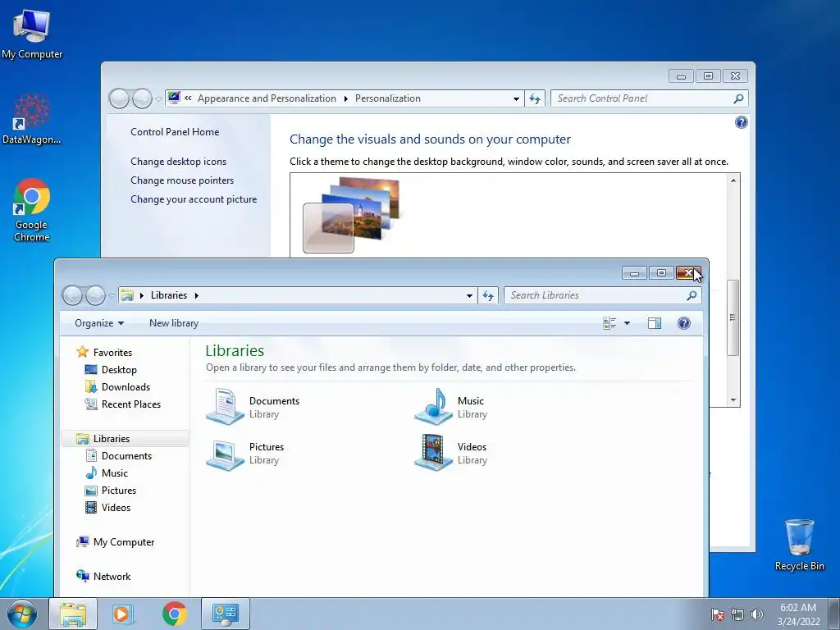Switch to Control Panel taskbar button
Screen dimensions: 840x630
point(226,614)
